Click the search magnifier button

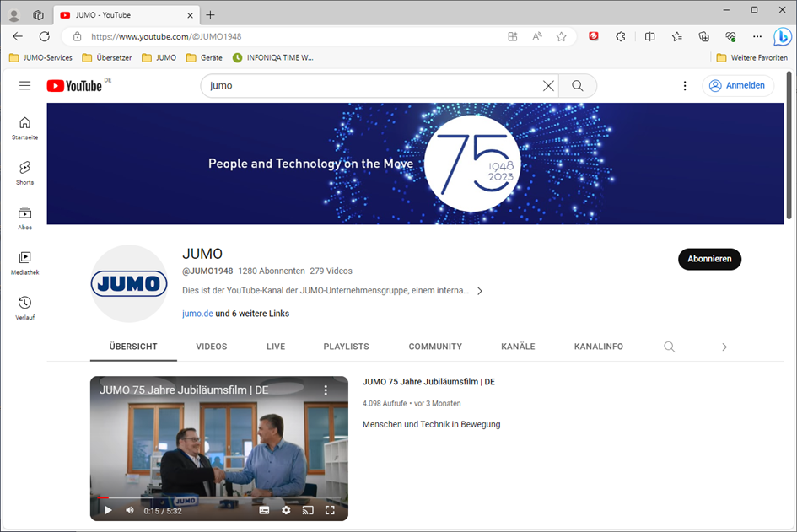pos(578,86)
